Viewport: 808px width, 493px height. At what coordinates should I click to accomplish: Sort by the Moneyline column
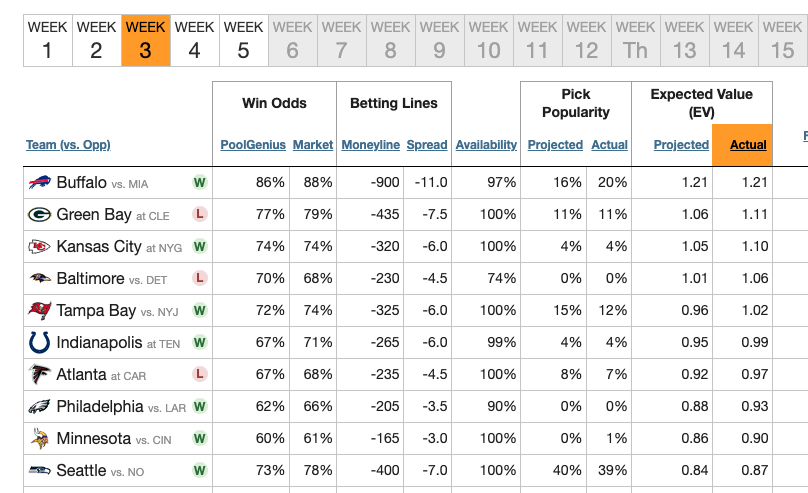370,145
